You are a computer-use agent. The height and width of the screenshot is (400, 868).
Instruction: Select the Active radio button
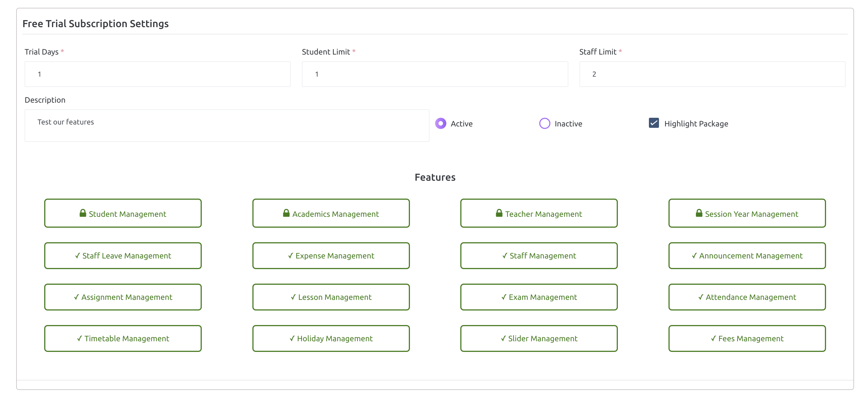tap(440, 123)
